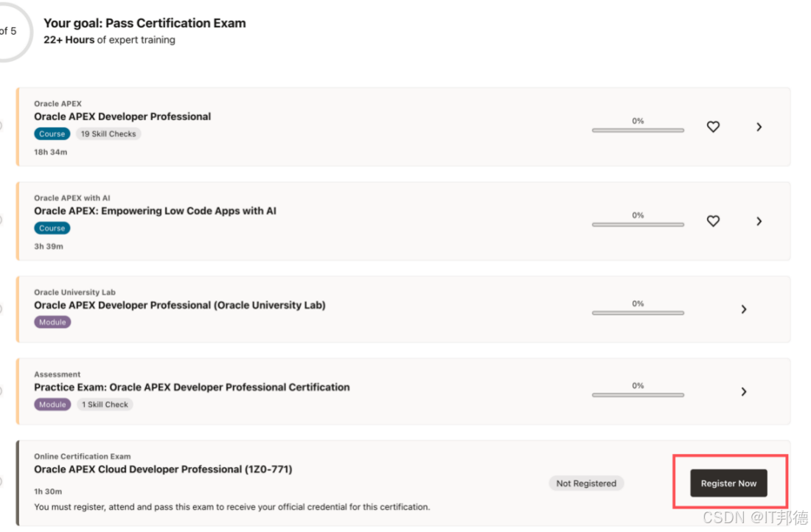Open Practice Exam: Oracle APEX Developer Professional Certification

click(192, 387)
